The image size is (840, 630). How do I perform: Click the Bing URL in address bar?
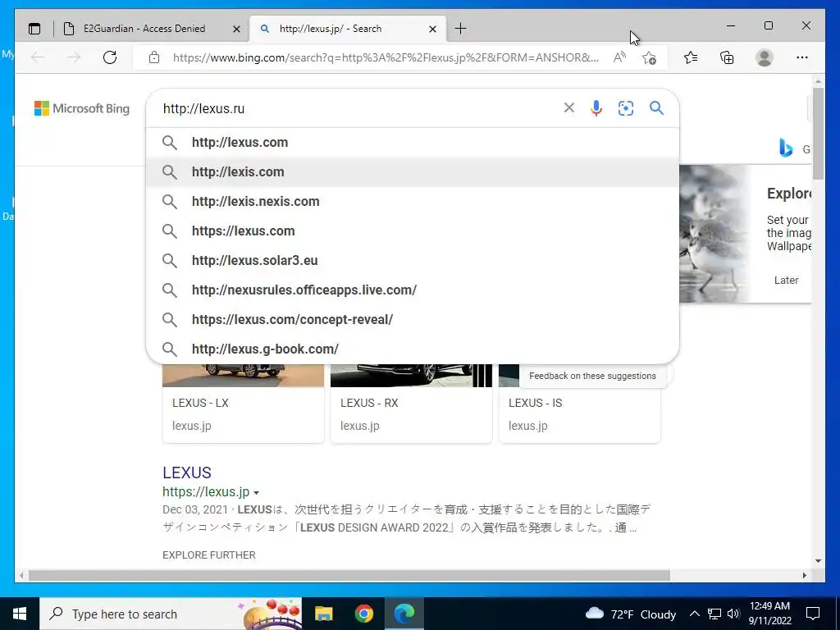(386, 57)
